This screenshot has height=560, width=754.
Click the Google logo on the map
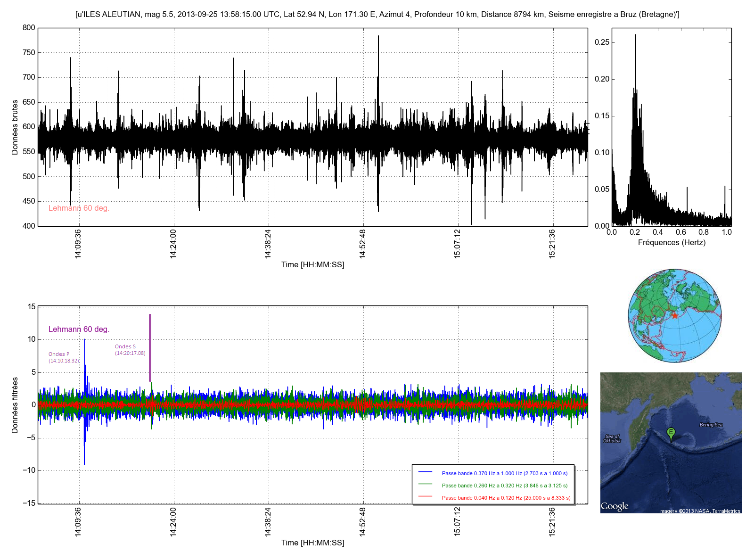point(615,506)
